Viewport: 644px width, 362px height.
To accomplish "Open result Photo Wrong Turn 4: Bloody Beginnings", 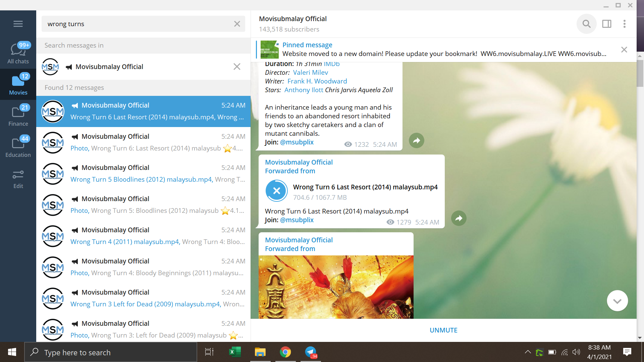I will click(x=143, y=267).
